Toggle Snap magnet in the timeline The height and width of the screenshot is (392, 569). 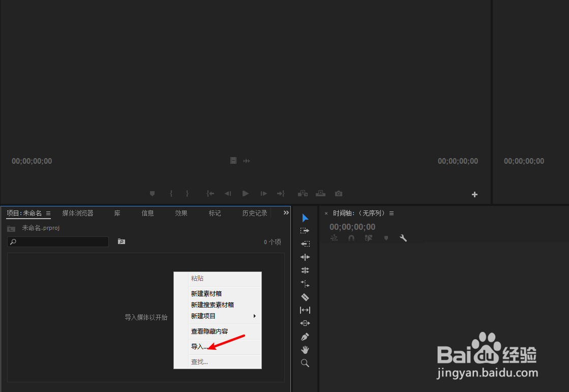point(351,237)
